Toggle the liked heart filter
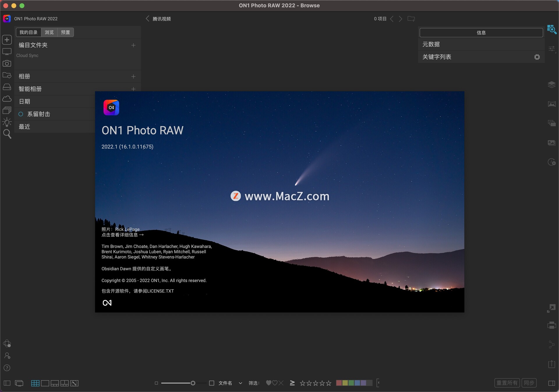The width and height of the screenshot is (559, 392). (x=268, y=383)
